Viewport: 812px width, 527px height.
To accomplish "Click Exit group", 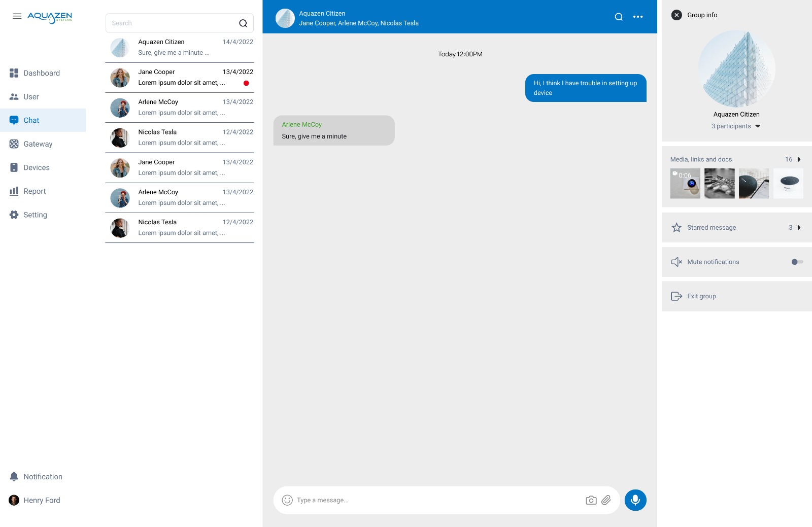I will pos(701,296).
